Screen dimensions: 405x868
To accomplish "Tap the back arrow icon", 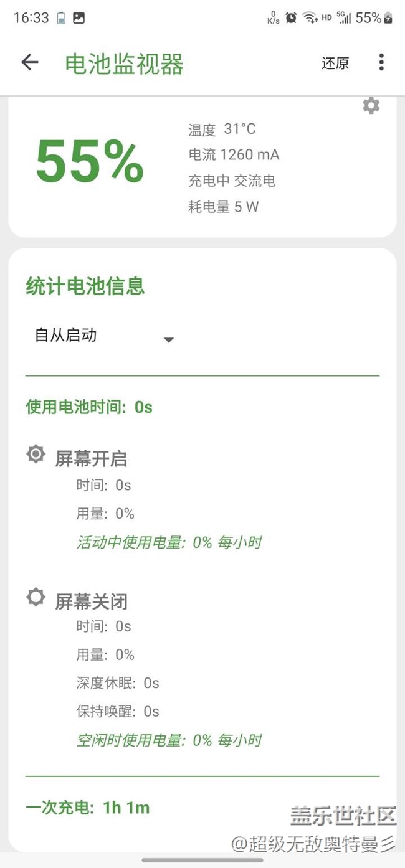I will pos(30,62).
